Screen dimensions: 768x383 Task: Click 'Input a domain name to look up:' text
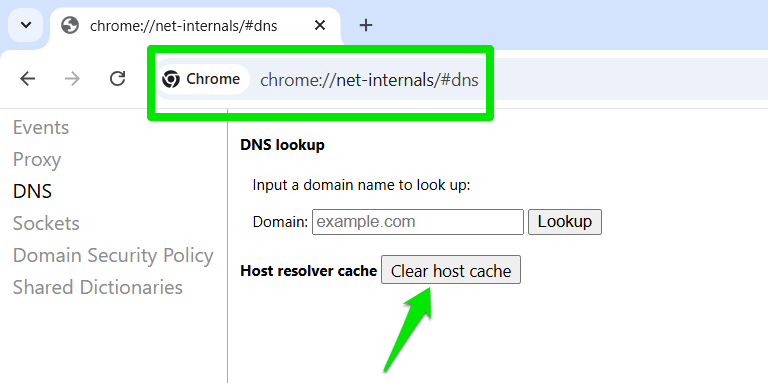[x=361, y=186]
